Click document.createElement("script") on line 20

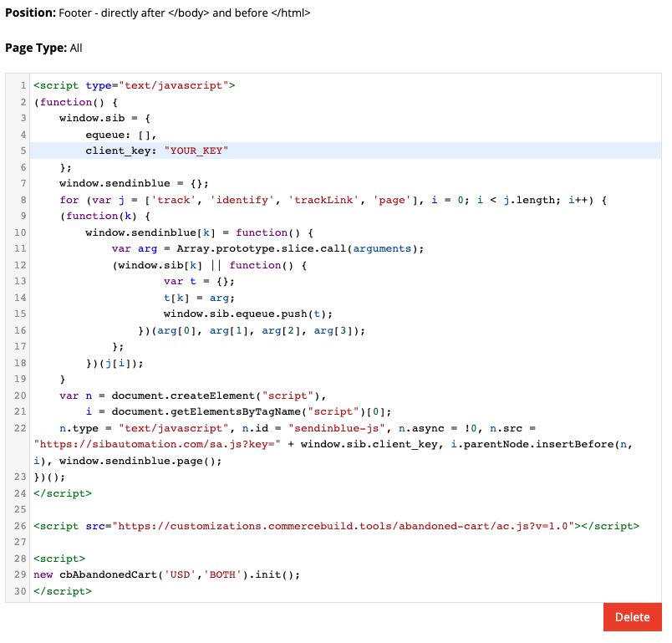[x=216, y=395]
